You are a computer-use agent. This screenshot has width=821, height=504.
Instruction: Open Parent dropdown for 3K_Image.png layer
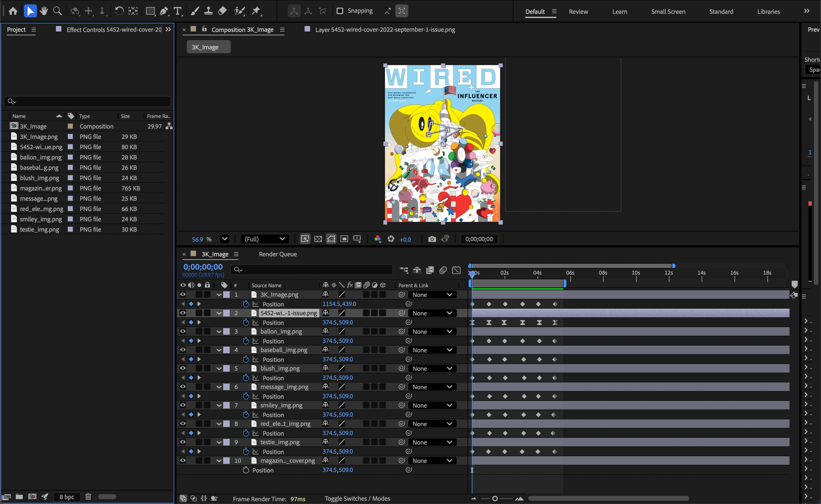(432, 295)
